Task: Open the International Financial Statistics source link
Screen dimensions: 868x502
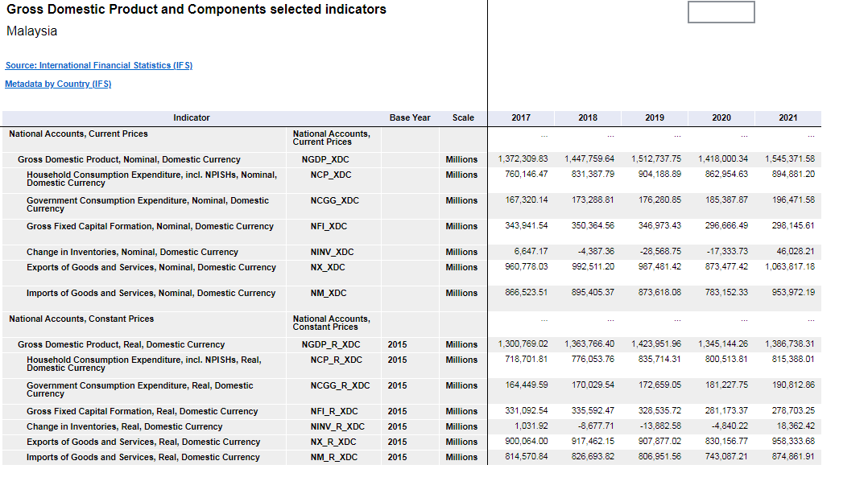Action: 99,65
